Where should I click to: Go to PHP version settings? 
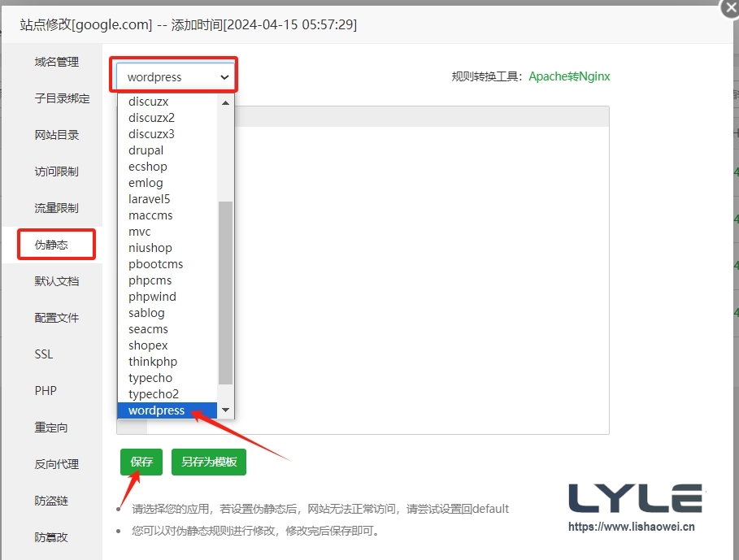[x=45, y=390]
